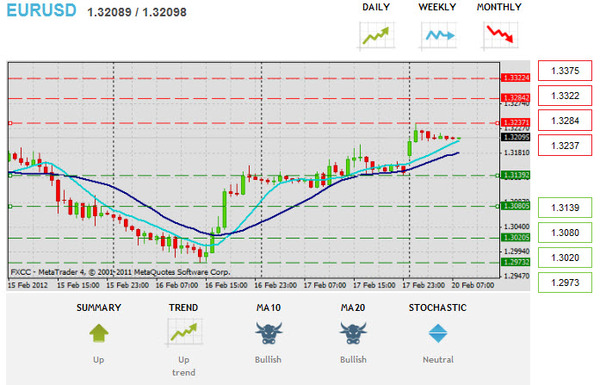Click the MONTHLY label

tap(499, 7)
